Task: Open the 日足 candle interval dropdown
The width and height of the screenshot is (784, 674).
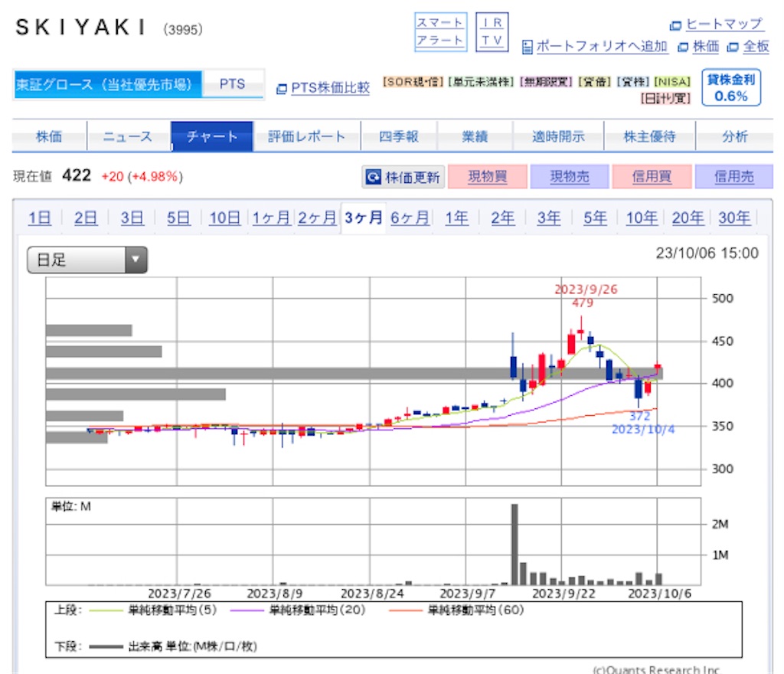Action: (87, 260)
